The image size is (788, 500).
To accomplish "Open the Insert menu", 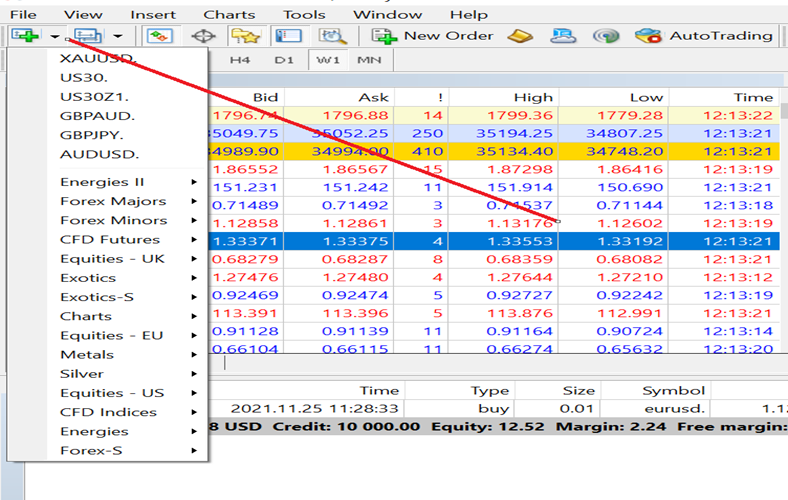I will (x=153, y=15).
